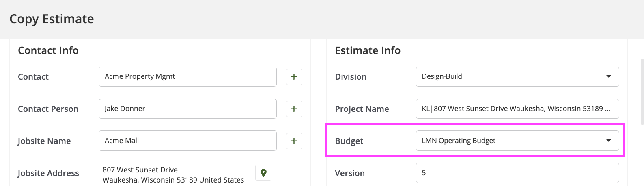The image size is (644, 187).
Task: Click the Acme Property Mgmt contact field
Action: [187, 76]
